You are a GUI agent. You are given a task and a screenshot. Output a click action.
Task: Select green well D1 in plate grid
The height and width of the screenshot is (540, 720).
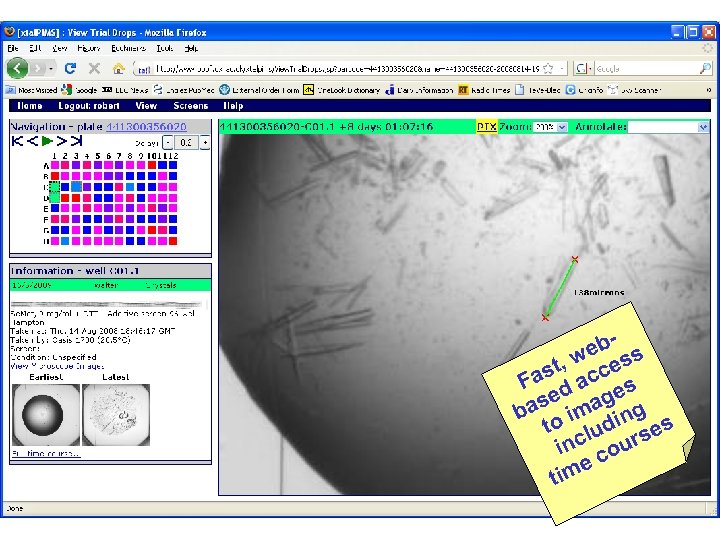click(55, 197)
